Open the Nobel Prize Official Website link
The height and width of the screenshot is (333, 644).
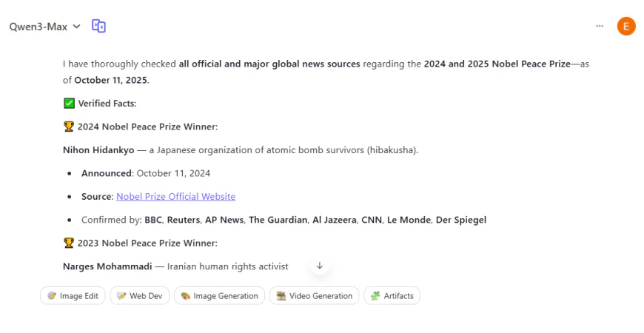pyautogui.click(x=175, y=197)
